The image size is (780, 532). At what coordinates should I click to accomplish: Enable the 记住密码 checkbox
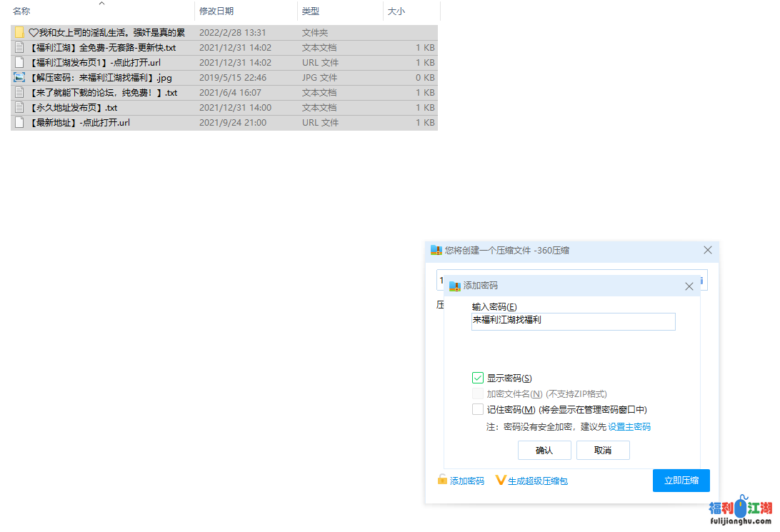pyautogui.click(x=478, y=409)
